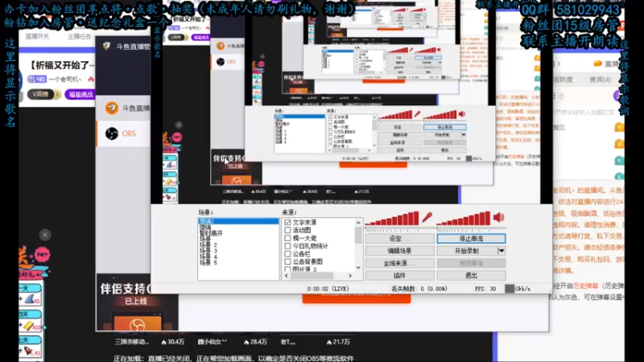Select 场景 2 in the scene list
Screen dimensions: 644x362
click(208, 245)
